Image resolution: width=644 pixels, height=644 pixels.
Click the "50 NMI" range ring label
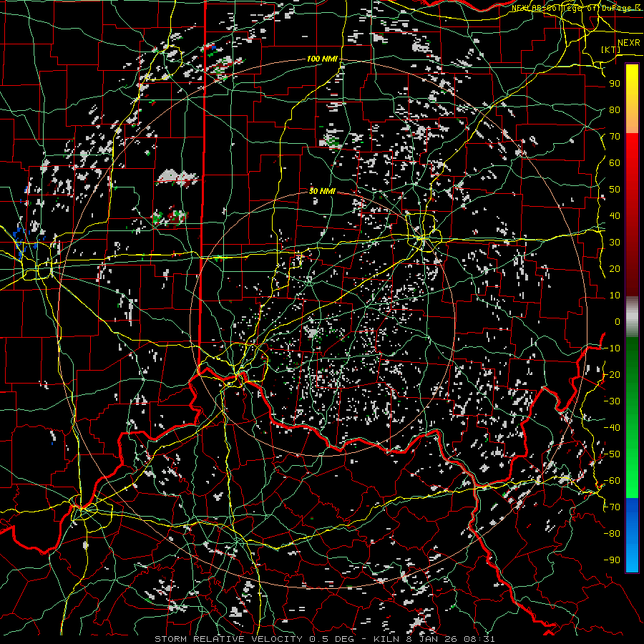[x=322, y=191]
